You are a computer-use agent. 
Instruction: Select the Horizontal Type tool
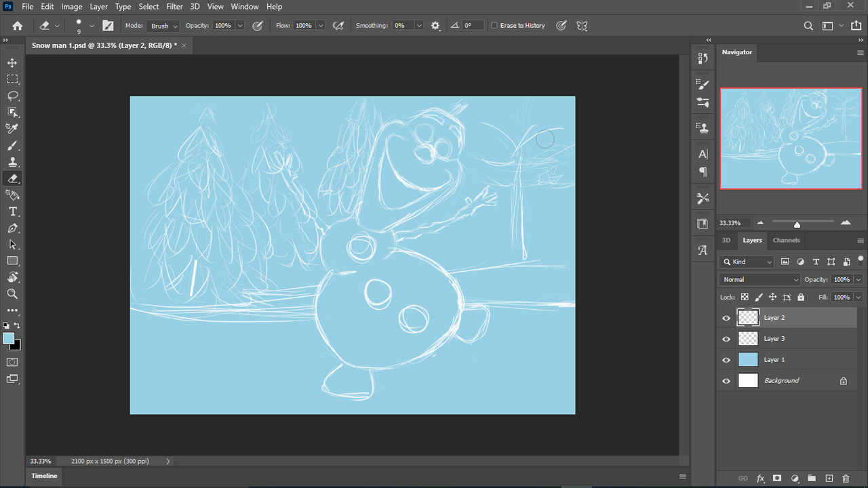(x=12, y=211)
